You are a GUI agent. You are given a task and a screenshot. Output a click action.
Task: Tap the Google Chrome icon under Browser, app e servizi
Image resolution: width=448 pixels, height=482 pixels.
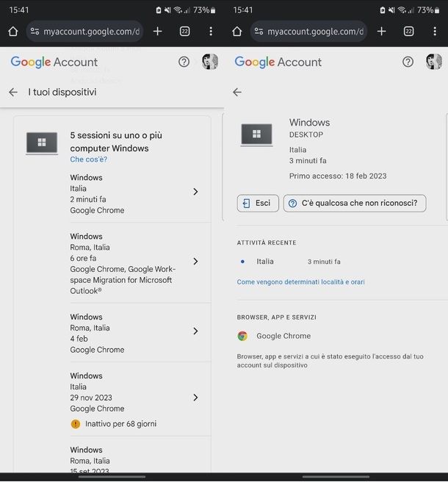click(242, 336)
